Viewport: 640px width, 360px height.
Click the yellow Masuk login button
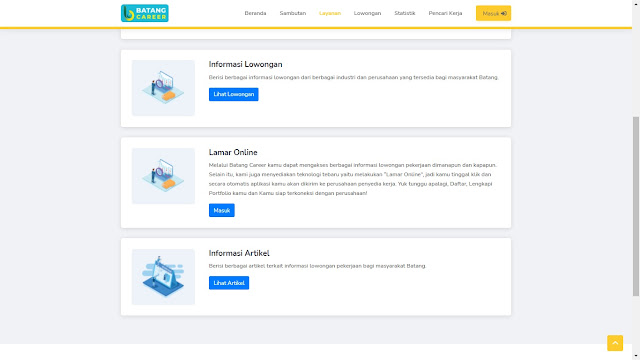pos(493,13)
